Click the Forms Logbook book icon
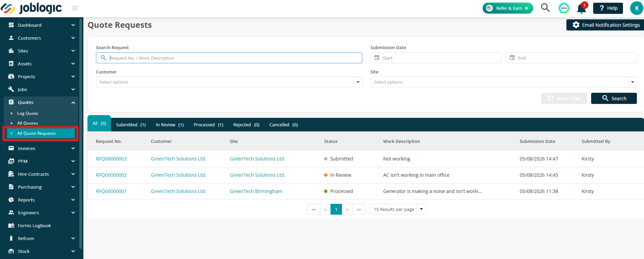Viewport: 644px width, 259px height. (x=11, y=225)
